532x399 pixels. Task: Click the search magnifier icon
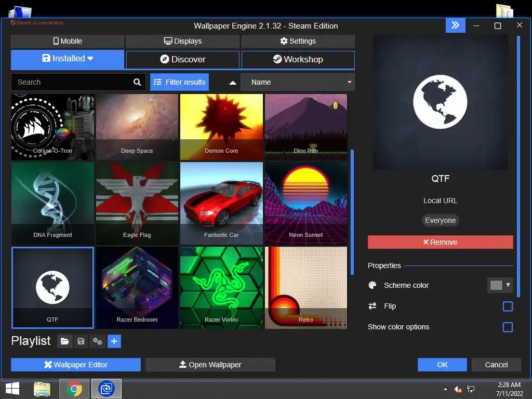click(x=137, y=82)
